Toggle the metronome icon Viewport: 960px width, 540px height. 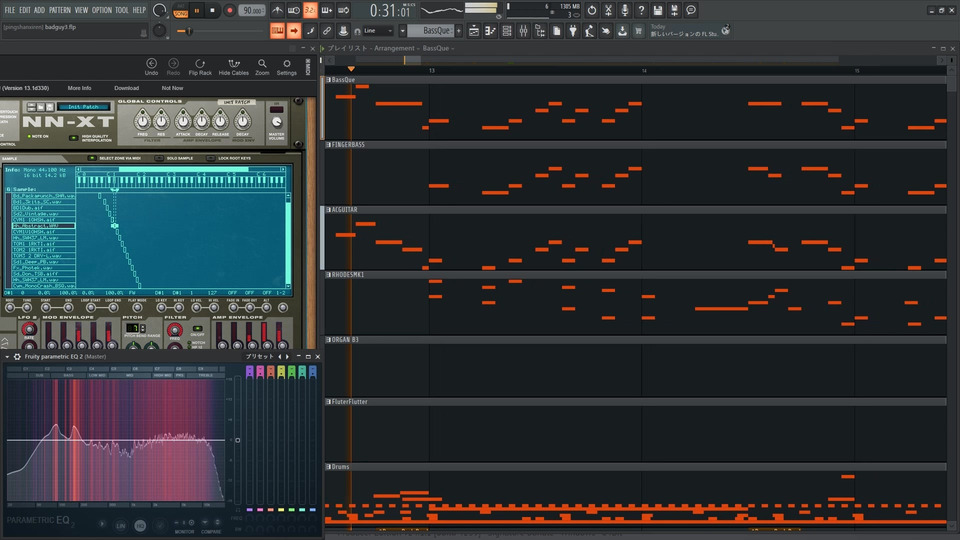pos(277,10)
